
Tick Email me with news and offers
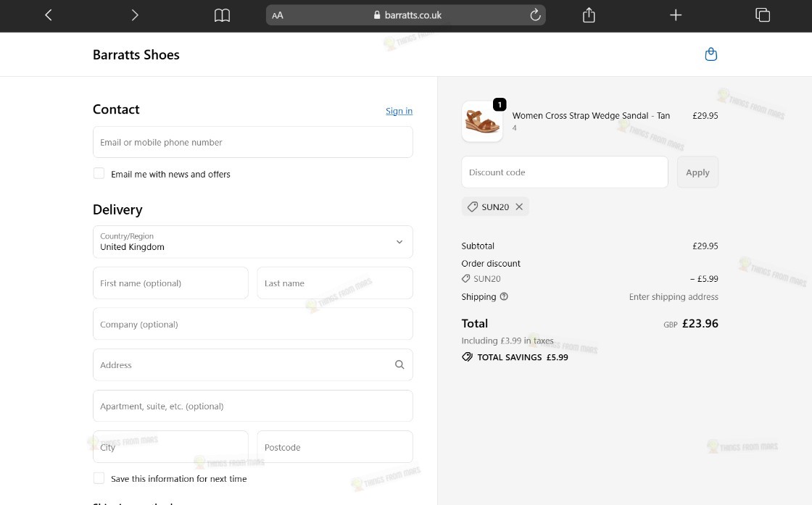[99, 173]
